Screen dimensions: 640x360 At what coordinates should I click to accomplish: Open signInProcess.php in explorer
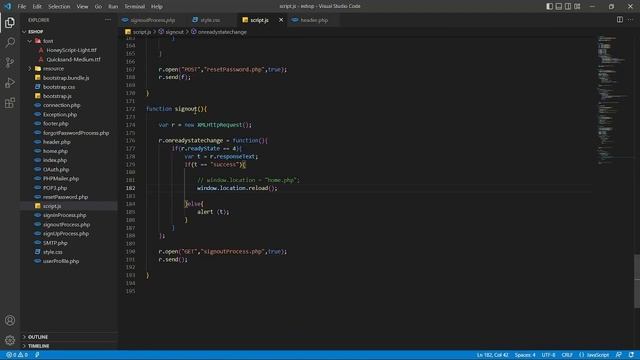[64, 215]
